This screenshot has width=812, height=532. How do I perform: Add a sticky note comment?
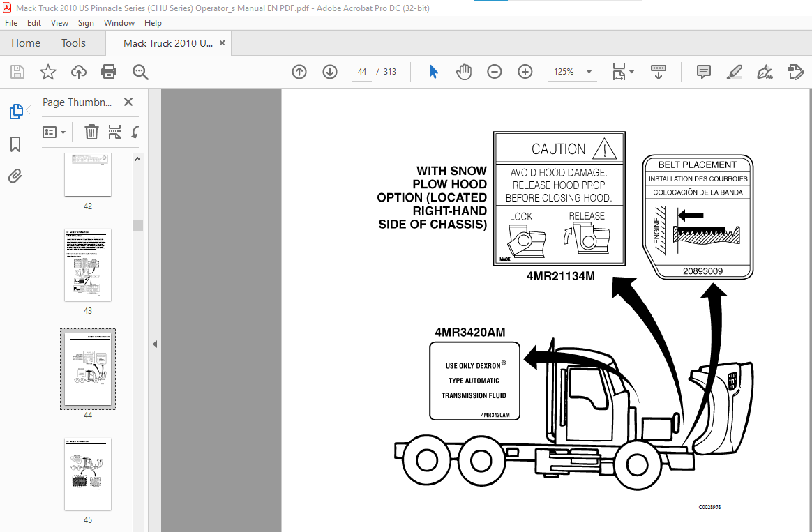tap(703, 71)
